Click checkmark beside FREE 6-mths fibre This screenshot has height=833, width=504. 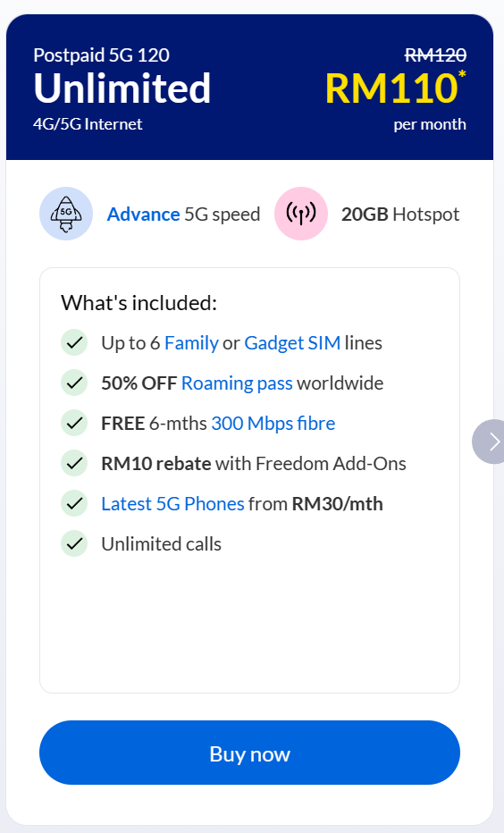[x=74, y=424]
